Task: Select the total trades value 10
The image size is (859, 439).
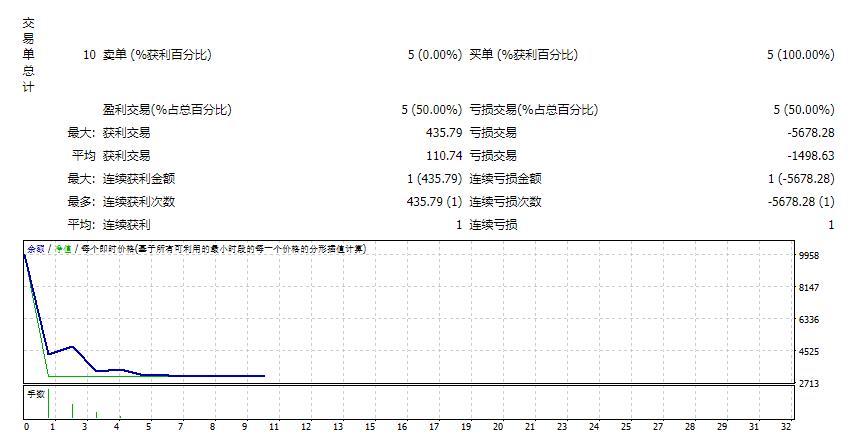Action: [x=89, y=55]
